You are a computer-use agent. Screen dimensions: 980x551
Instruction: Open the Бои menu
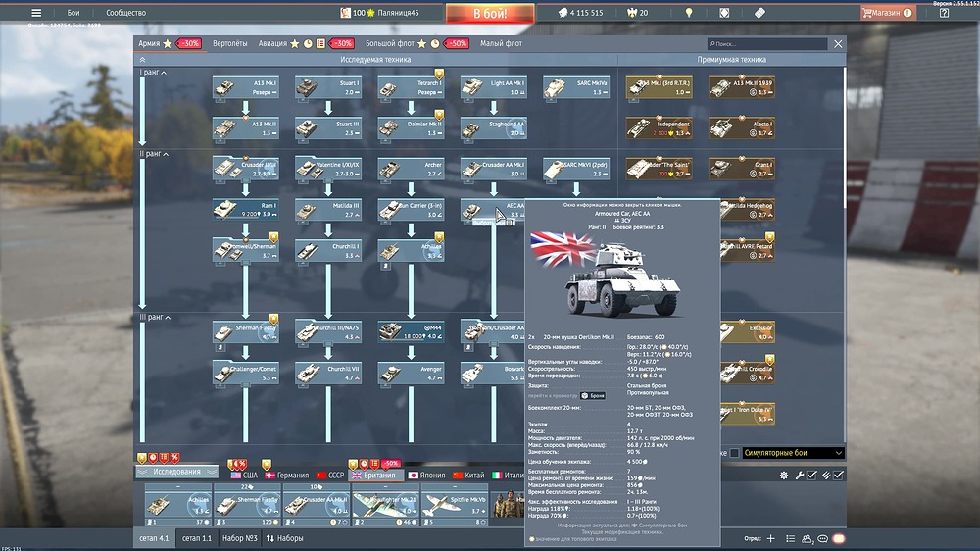point(73,13)
